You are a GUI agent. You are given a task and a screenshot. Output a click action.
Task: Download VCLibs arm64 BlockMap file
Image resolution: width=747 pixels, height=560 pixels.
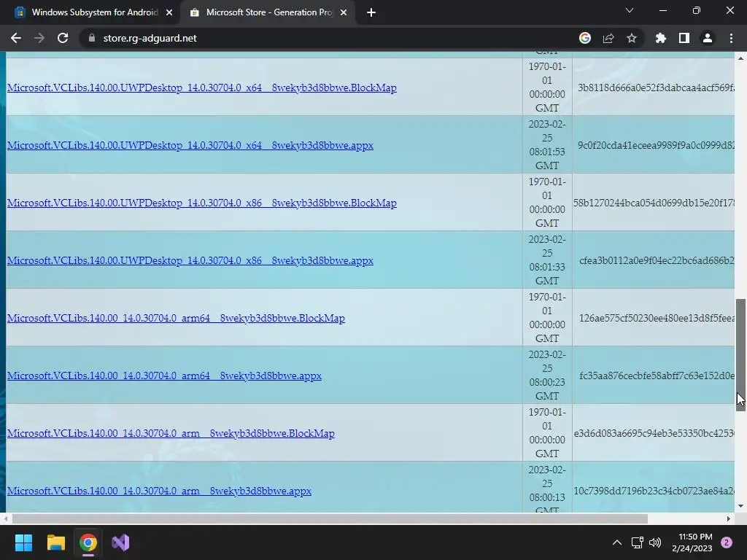176,318
